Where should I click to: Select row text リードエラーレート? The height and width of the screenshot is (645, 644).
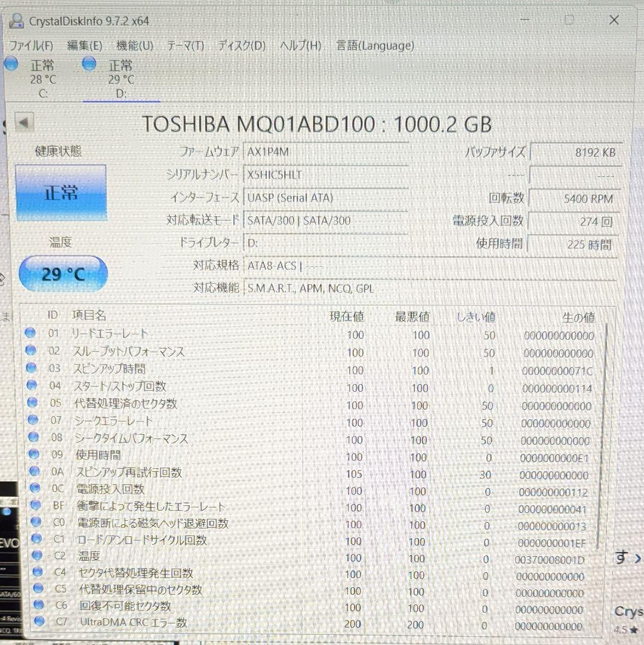point(109,334)
